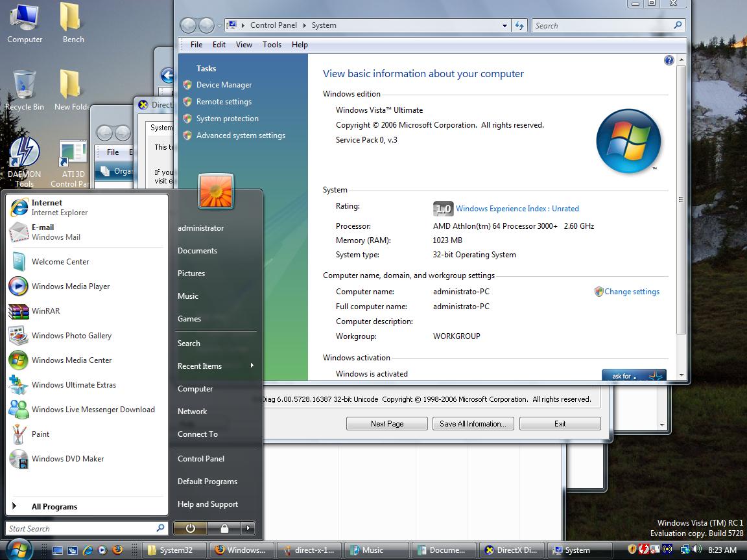Launch Windows Media Player from Start menu

[x=70, y=286]
